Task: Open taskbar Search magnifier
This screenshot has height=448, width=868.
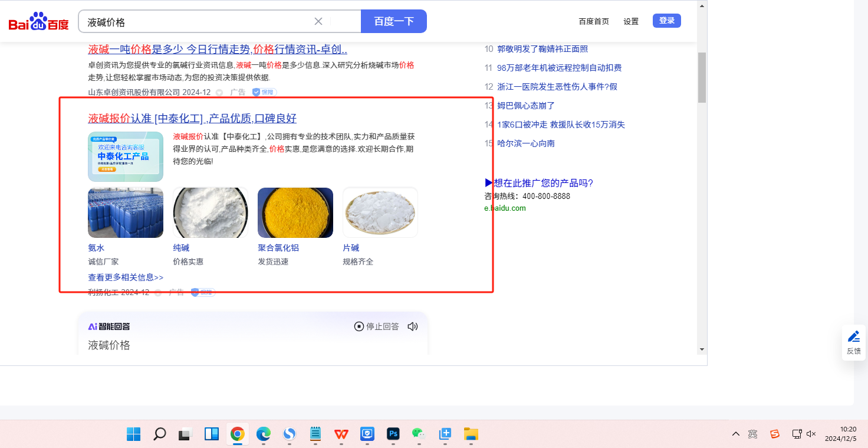Action: [x=160, y=434]
